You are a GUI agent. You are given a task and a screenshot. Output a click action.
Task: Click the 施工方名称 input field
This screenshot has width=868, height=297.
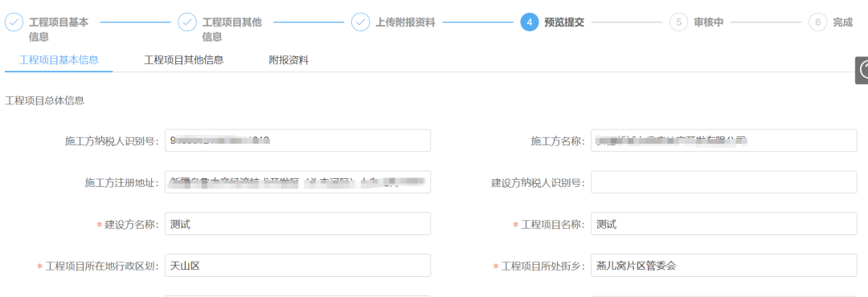tap(724, 140)
